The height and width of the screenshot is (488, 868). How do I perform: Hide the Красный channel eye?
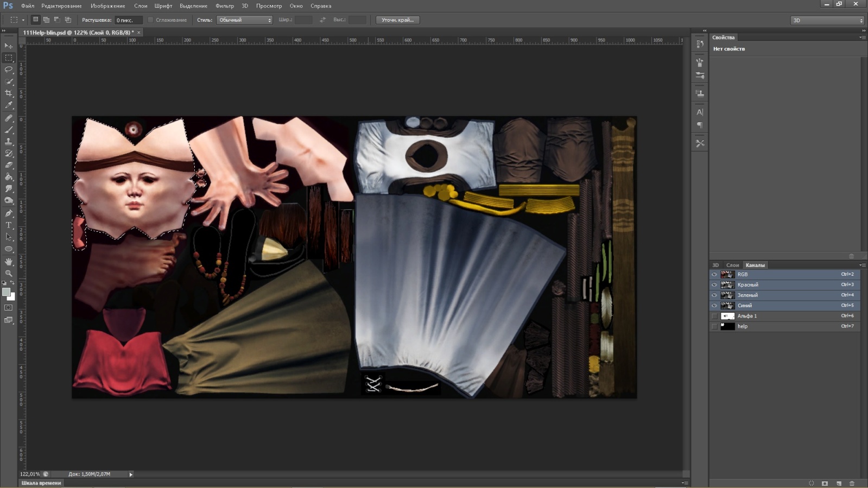coord(714,284)
